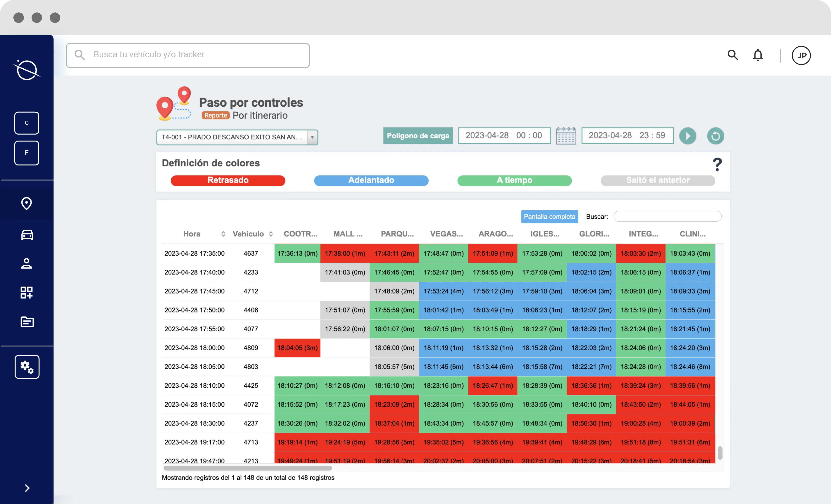Click row time 2023-04-28 17:50:00
Screen dimensions: 831x504
194,310
